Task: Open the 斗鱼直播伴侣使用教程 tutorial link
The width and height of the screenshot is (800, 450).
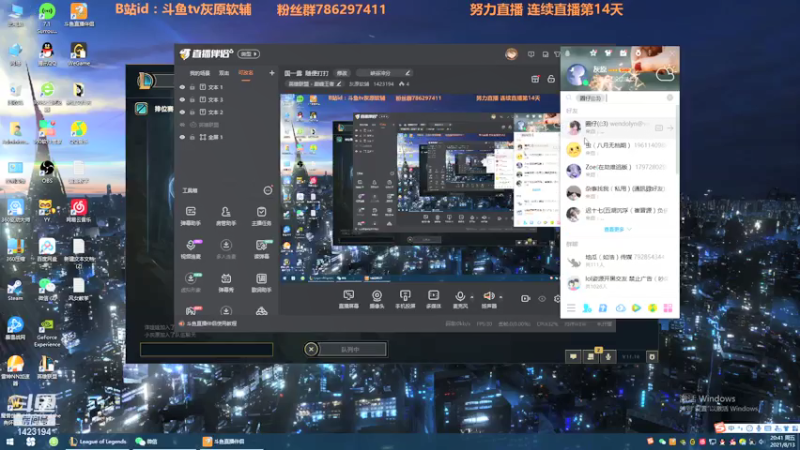Action: 211,323
